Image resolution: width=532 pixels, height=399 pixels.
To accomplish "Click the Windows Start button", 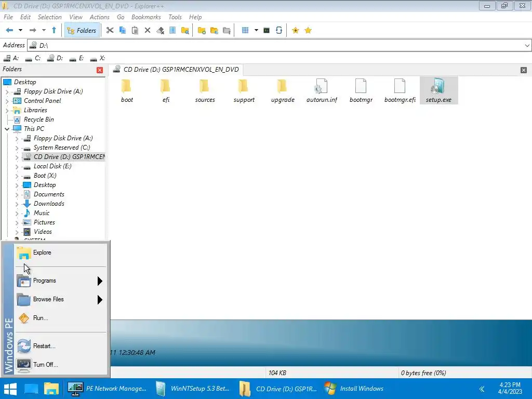I will click(x=10, y=389).
